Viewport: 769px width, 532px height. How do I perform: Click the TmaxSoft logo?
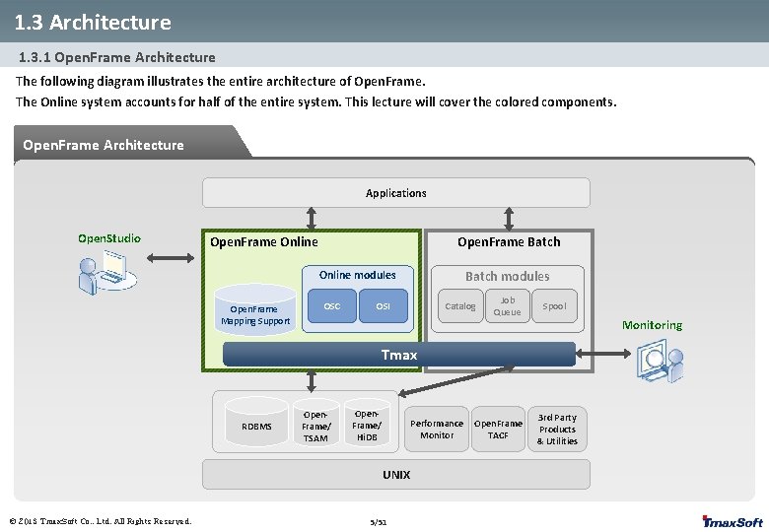click(733, 522)
